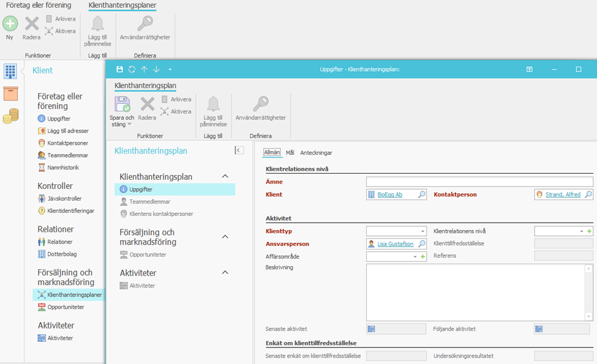Open the Klienttyp dropdown

pos(422,231)
